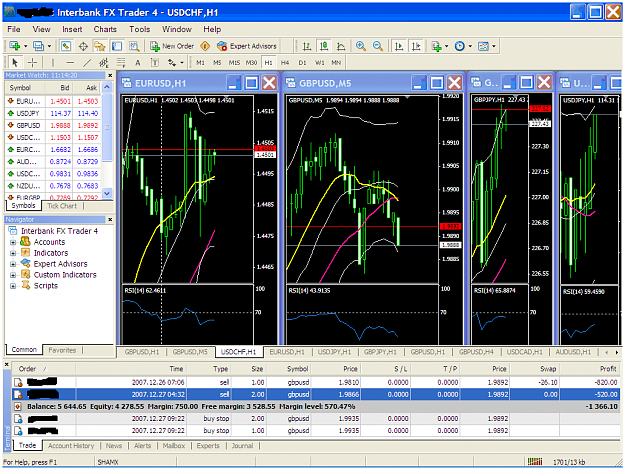Switch to the Tick Chart tab

click(x=62, y=206)
